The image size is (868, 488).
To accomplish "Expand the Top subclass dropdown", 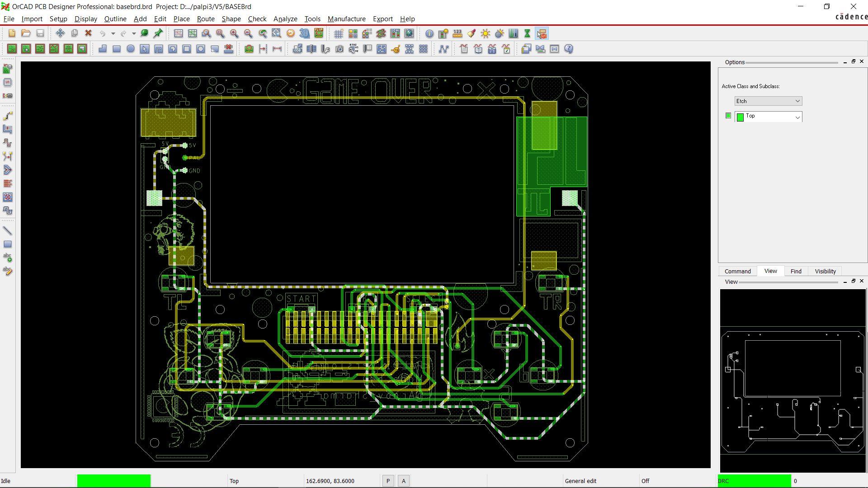I will pos(797,117).
